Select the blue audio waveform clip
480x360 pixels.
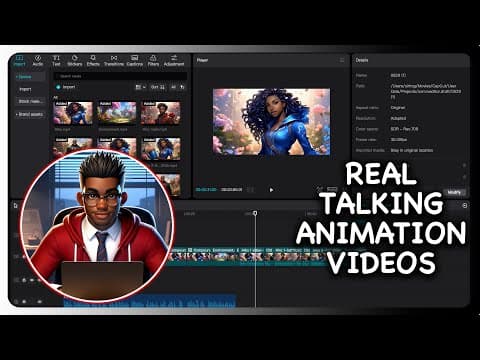(150, 301)
